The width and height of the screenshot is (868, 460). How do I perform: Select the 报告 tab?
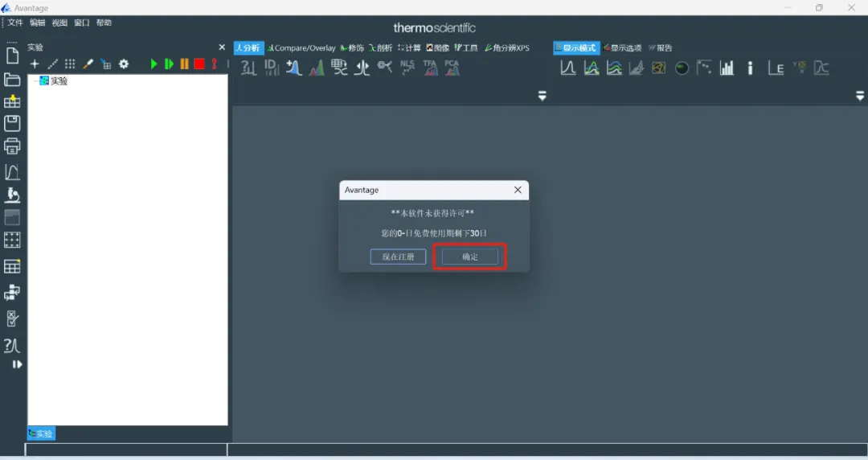click(x=661, y=47)
